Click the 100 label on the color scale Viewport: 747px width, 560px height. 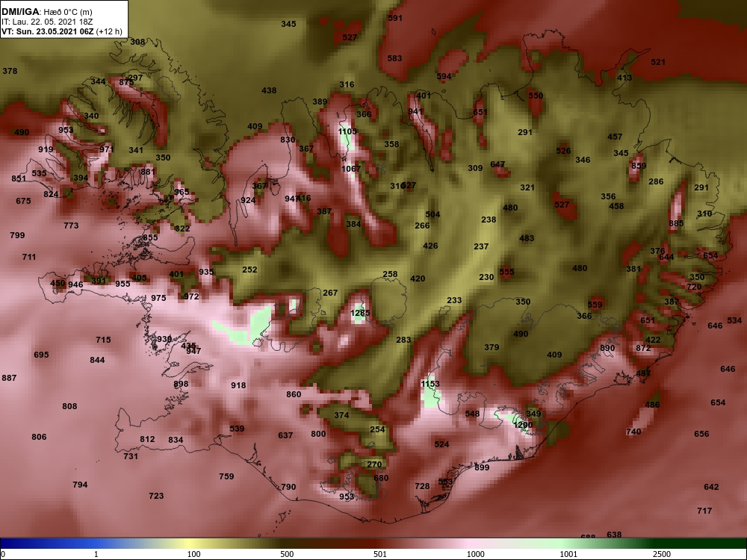click(193, 554)
